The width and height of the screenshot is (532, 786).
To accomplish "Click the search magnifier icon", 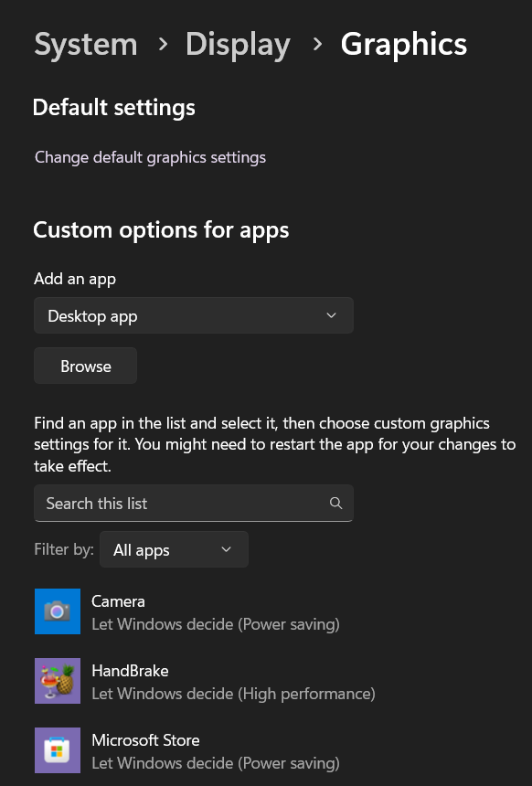I will (x=335, y=503).
